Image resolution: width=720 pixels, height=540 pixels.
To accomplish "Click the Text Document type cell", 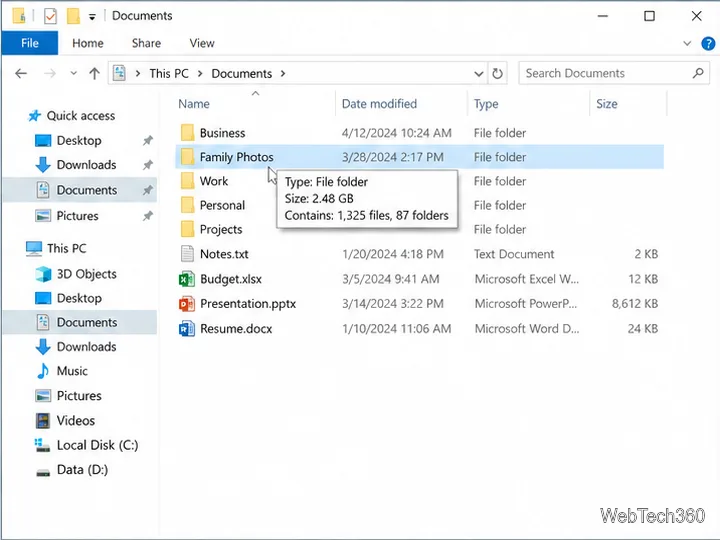I will pos(514,254).
